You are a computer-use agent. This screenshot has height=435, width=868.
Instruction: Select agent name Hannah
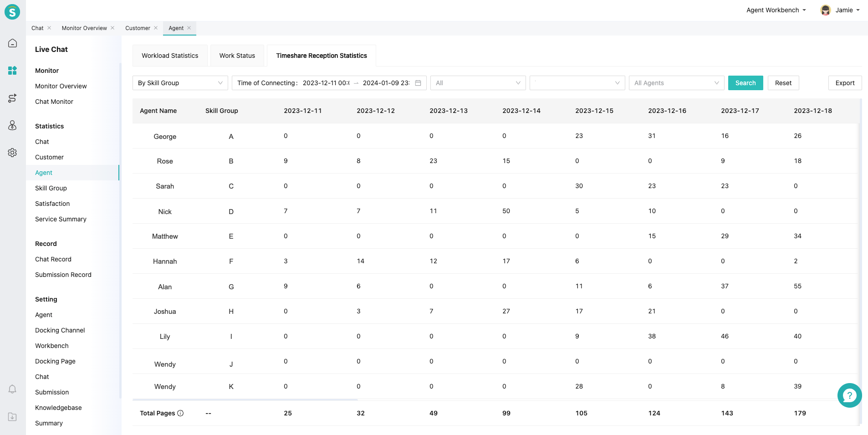tap(165, 261)
